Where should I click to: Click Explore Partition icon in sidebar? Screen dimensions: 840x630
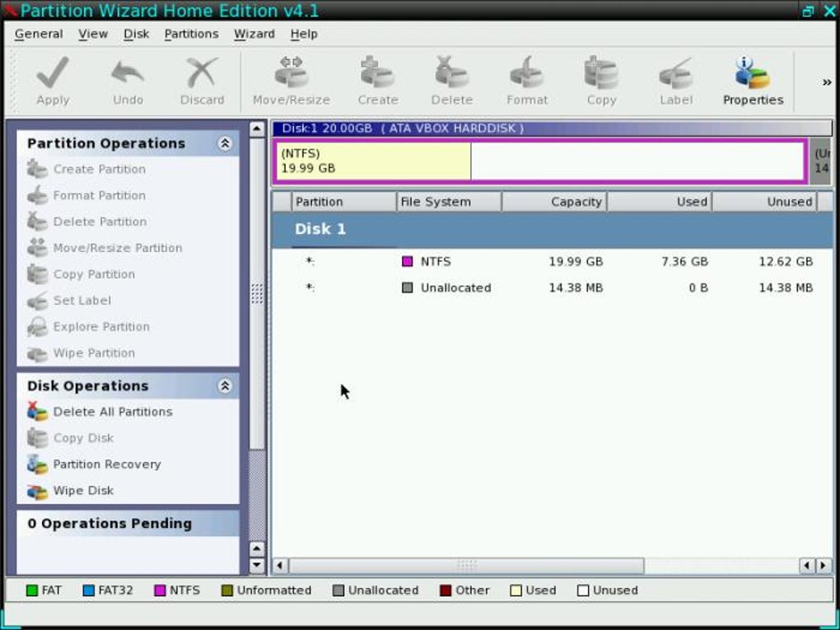tap(38, 326)
